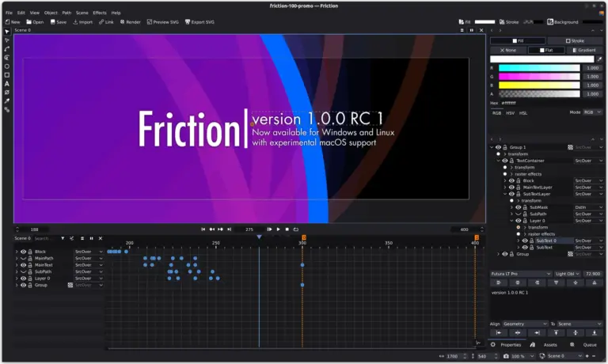608x364 pixels.
Task: Select the Rectangle tool in left toolbar
Action: (x=7, y=74)
